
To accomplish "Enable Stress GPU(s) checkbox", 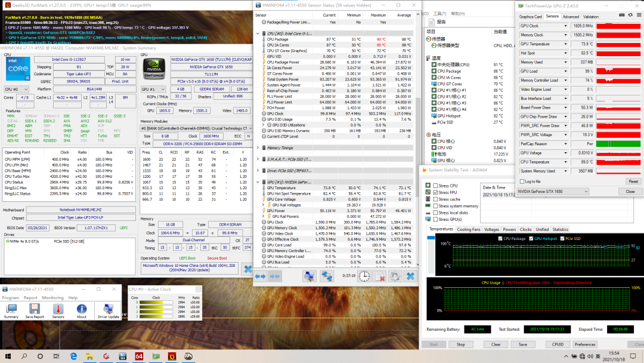I will [435, 219].
